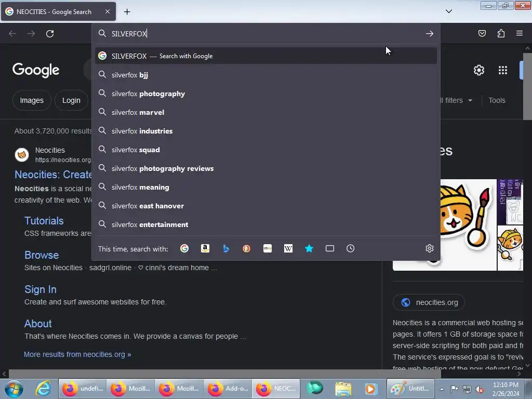Click the Go arrow in the address bar

[x=429, y=34]
